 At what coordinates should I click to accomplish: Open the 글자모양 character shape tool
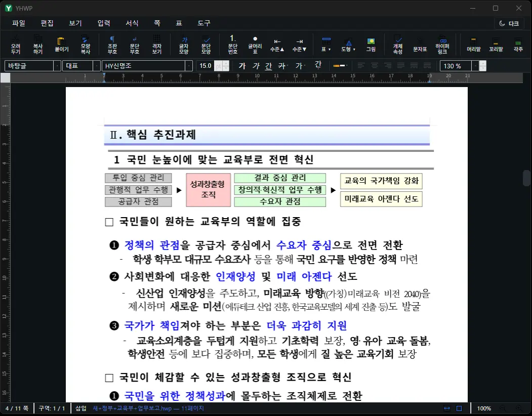[x=184, y=45]
